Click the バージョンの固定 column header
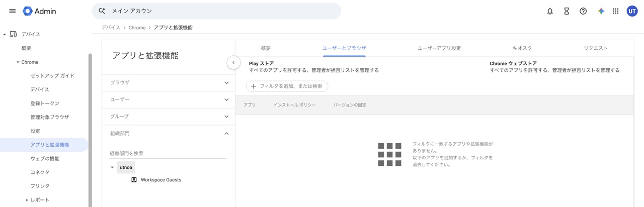Image resolution: width=644 pixels, height=207 pixels. click(x=350, y=105)
